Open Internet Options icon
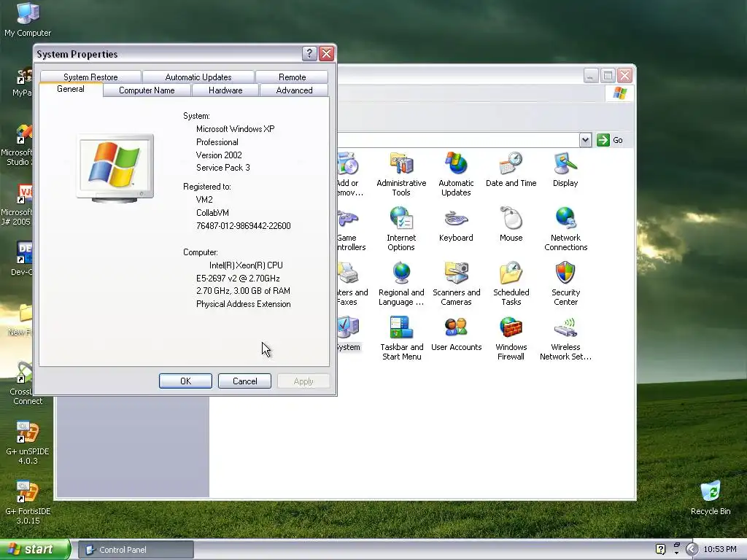This screenshot has width=747, height=560. click(401, 228)
